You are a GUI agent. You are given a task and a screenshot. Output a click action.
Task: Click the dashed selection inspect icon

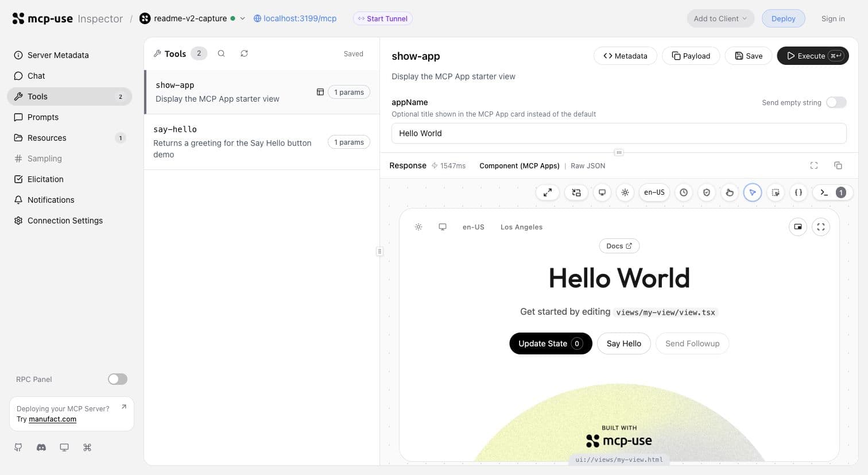[776, 192]
